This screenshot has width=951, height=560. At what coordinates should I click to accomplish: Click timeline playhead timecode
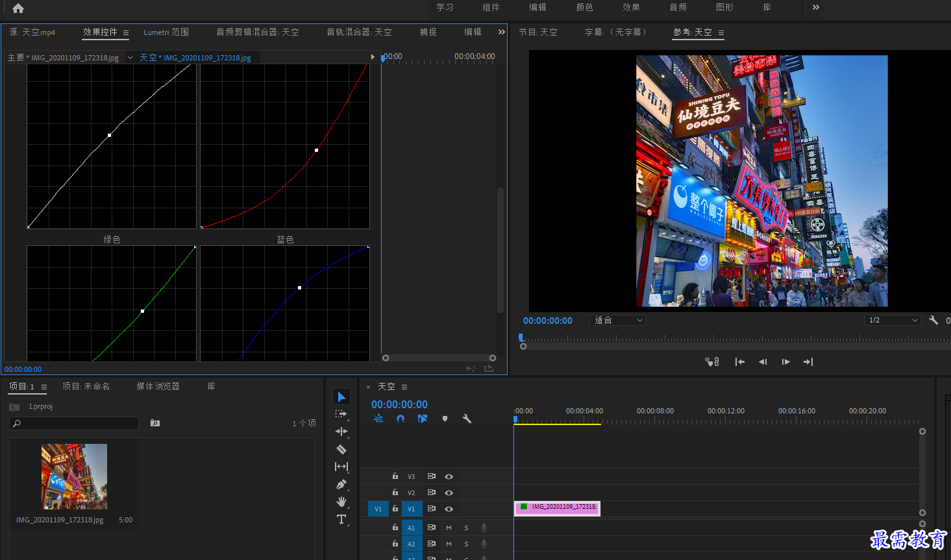click(x=399, y=404)
